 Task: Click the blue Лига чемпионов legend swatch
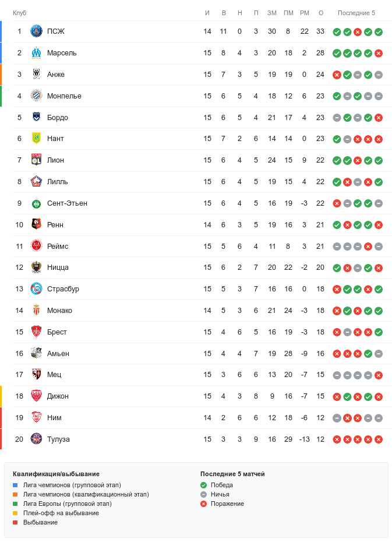[16, 485]
